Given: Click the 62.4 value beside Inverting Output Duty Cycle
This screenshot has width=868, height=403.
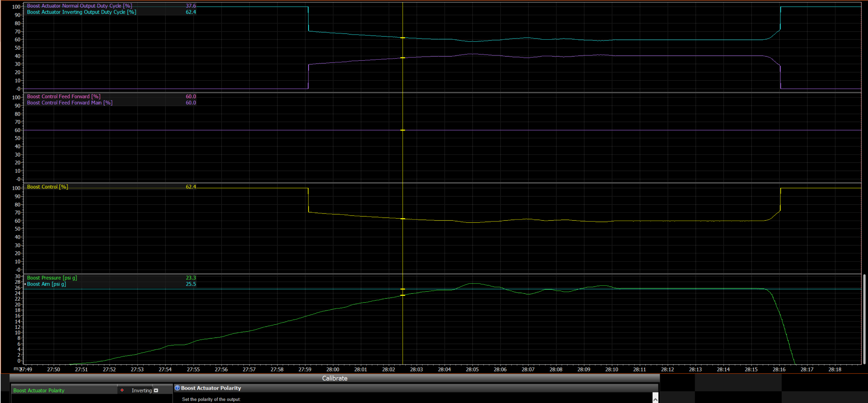Looking at the screenshot, I should pos(191,12).
